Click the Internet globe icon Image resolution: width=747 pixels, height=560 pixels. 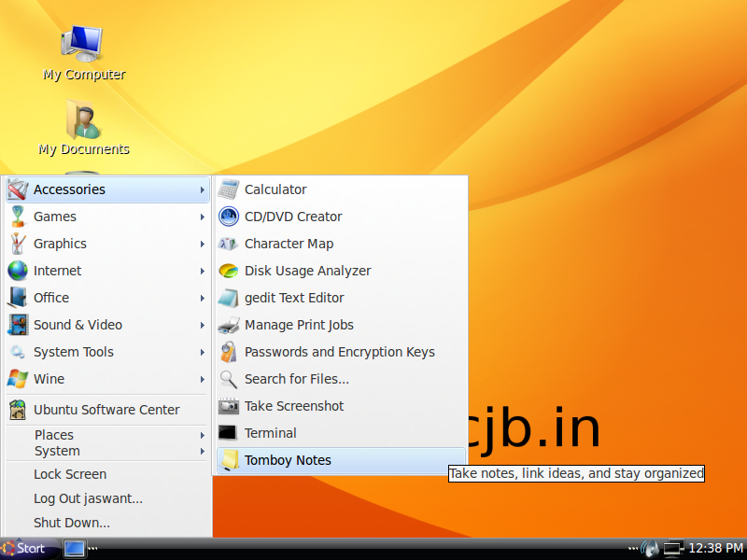(x=18, y=271)
